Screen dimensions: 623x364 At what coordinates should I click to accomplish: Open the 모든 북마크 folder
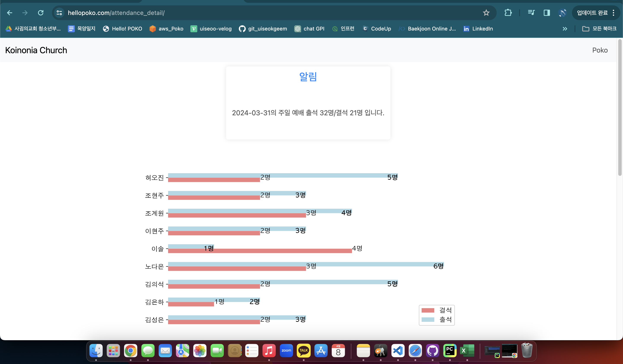(x=599, y=29)
